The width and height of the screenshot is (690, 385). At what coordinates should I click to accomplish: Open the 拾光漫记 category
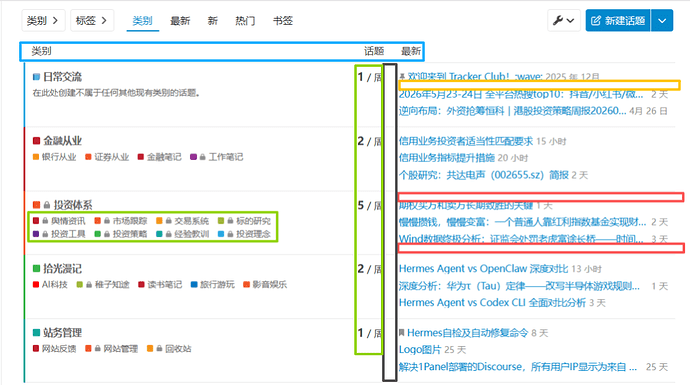pos(58,269)
